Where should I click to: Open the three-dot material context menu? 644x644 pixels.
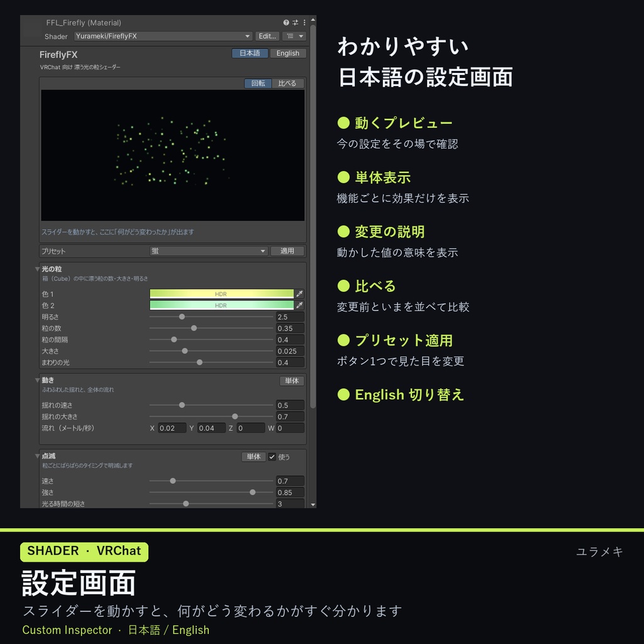click(304, 23)
